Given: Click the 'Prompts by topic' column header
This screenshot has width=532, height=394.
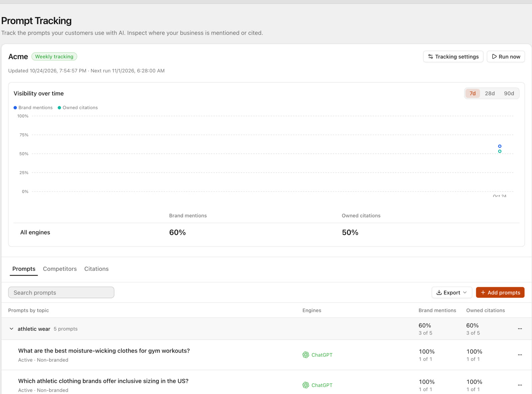Looking at the screenshot, I should click(29, 310).
